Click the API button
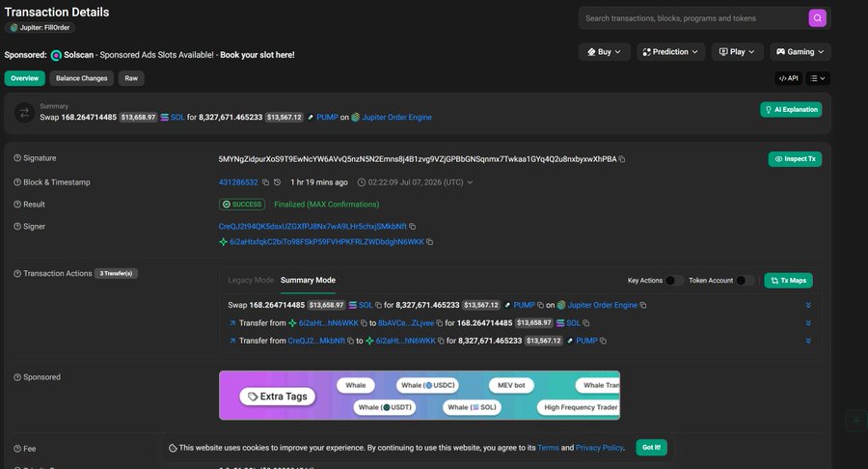Image resolution: width=868 pixels, height=469 pixels. (788, 78)
